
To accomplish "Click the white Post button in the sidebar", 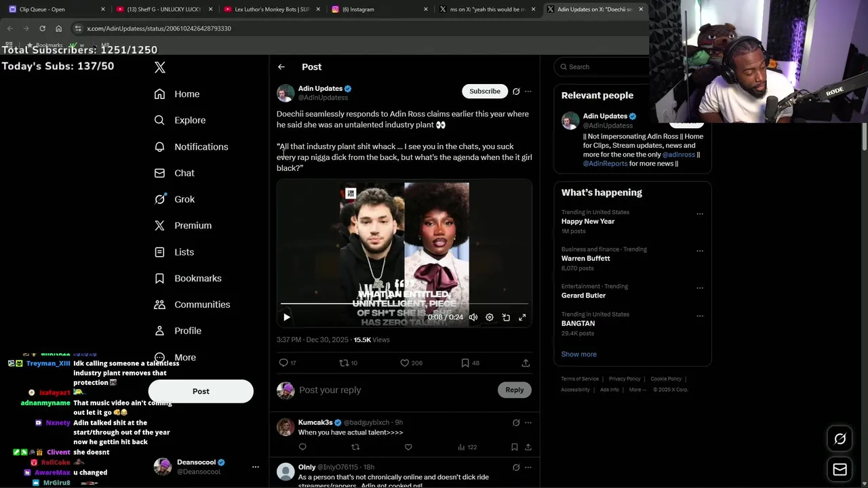I will point(201,391).
